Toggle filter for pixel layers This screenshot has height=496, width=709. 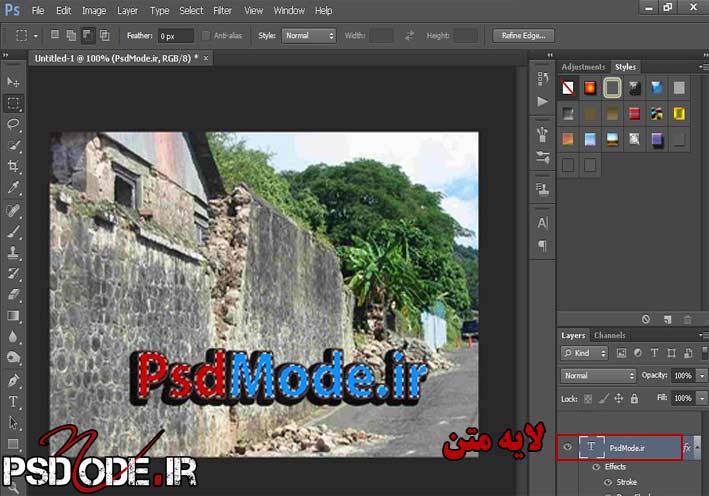tap(621, 353)
